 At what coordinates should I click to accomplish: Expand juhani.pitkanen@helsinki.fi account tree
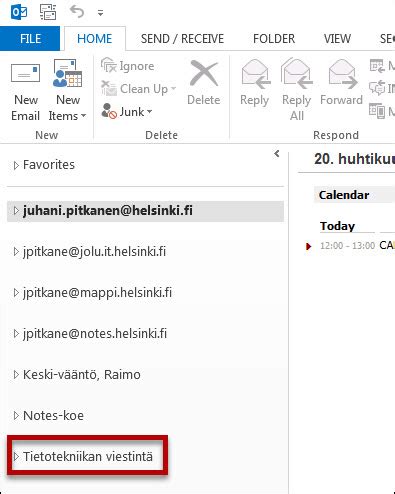[16, 211]
